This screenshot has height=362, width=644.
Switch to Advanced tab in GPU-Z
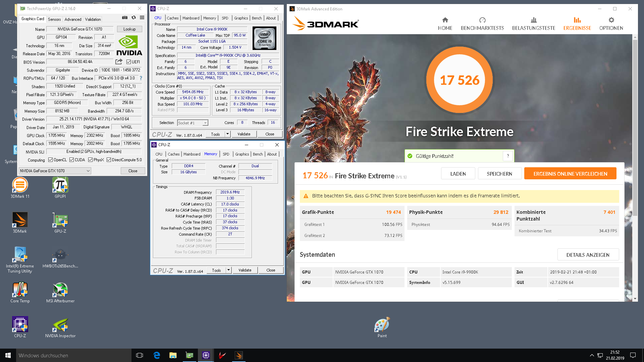click(73, 19)
